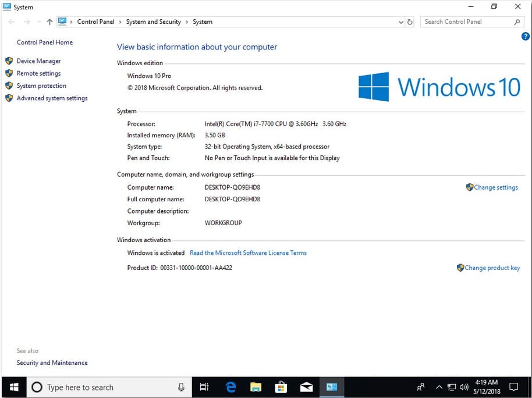532x398 pixels.
Task: Click the Cortana circle icon
Action: pos(37,387)
